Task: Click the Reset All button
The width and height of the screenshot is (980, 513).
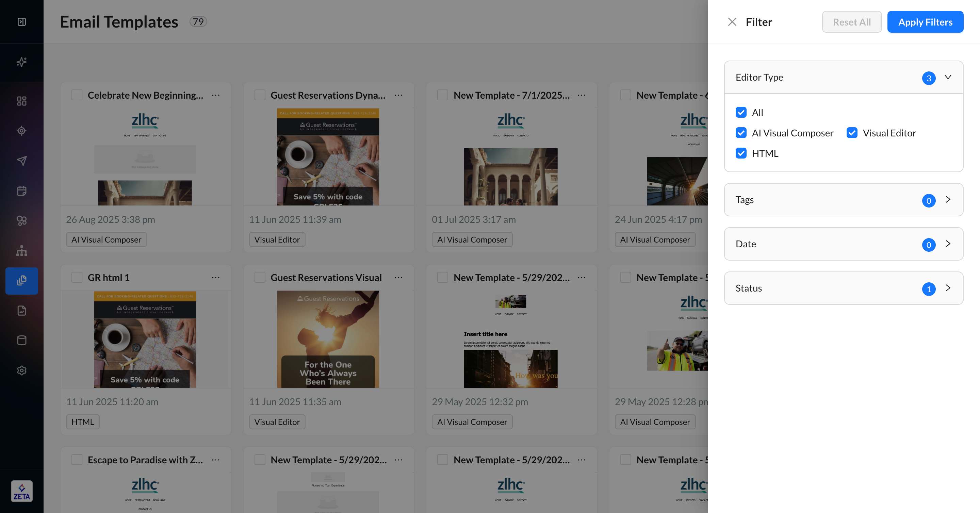Action: click(851, 22)
